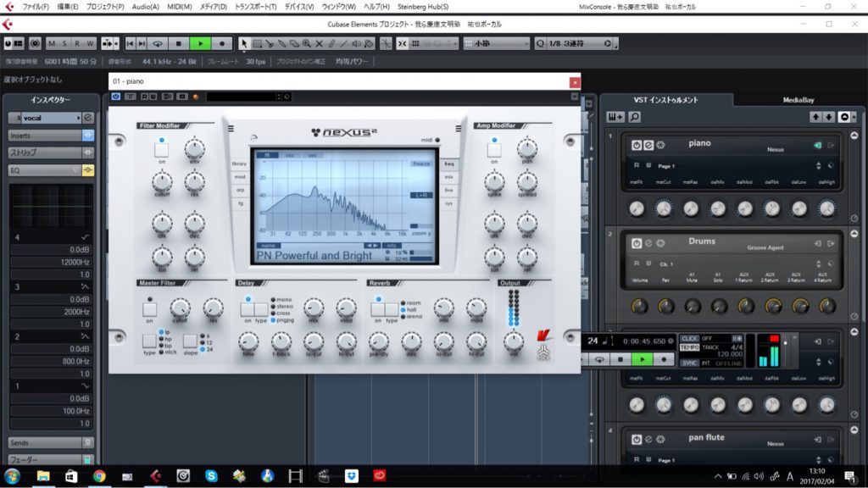Open the MIDI(M) menu

(x=180, y=6)
